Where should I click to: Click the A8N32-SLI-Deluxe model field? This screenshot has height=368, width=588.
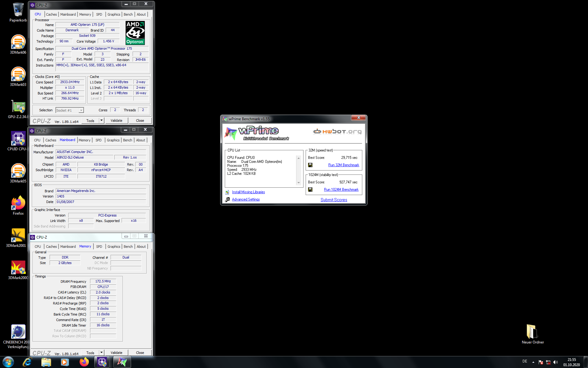pyautogui.click(x=85, y=157)
